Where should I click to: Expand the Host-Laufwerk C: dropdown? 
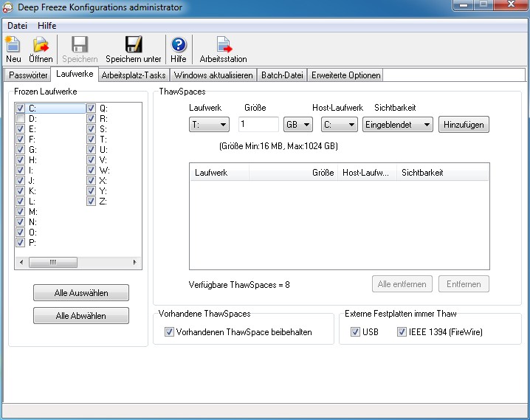tap(339, 125)
